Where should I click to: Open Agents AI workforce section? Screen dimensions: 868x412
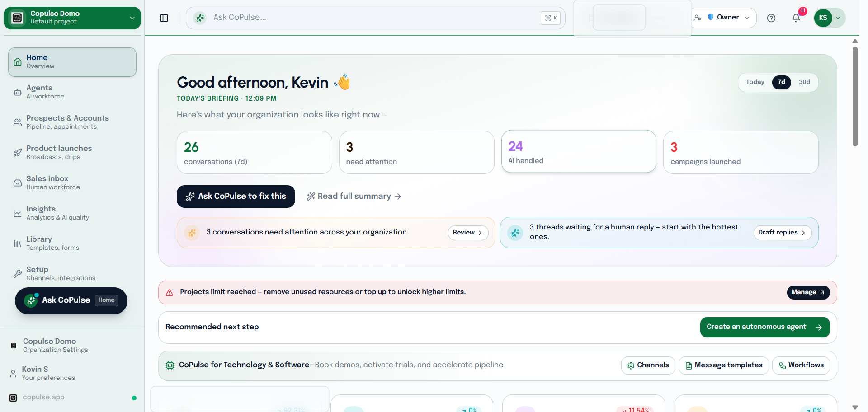pos(72,92)
